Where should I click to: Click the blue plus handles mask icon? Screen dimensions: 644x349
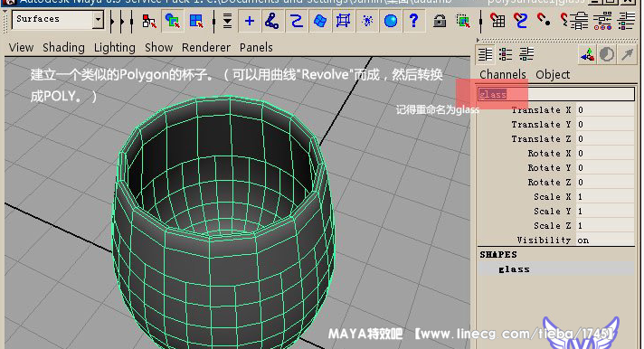(x=249, y=21)
